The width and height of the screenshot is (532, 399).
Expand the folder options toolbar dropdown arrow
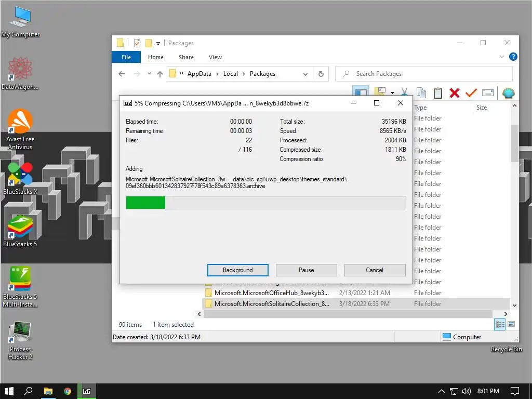click(x=392, y=92)
